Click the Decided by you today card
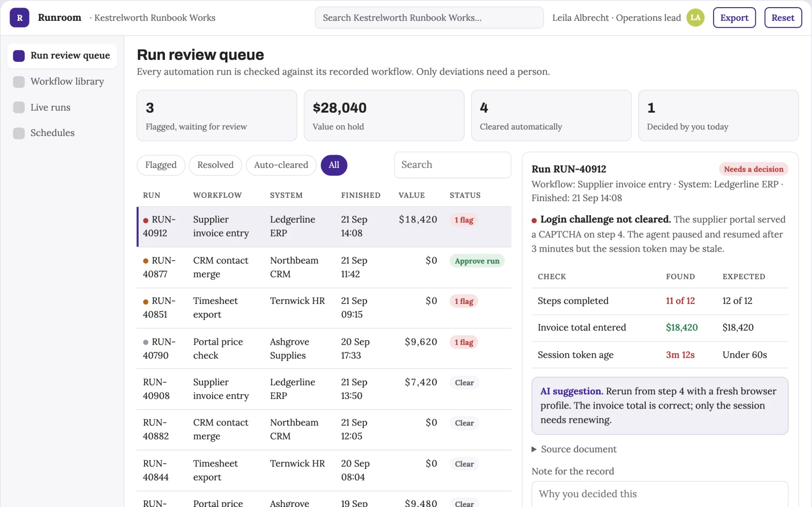The image size is (812, 507). pos(719,116)
